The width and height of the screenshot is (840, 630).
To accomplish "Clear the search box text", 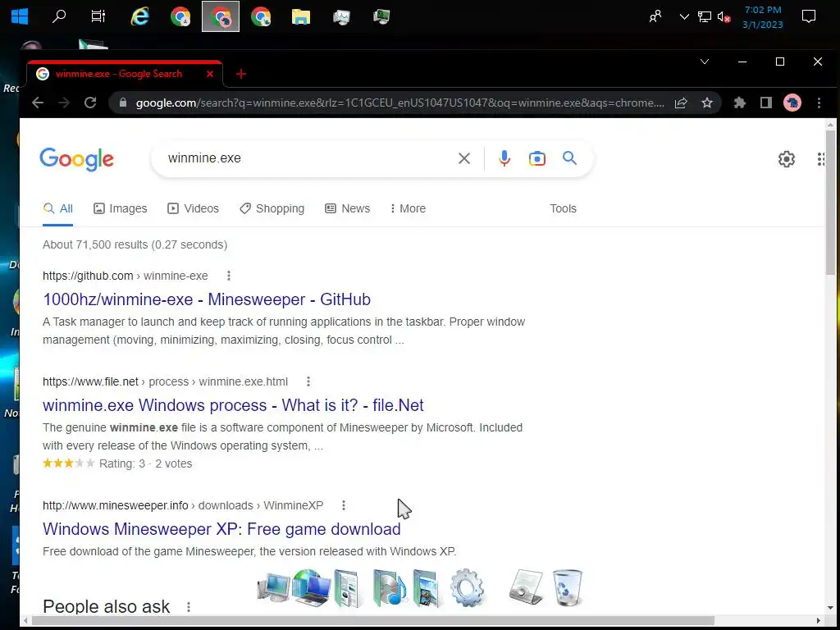I will [x=464, y=158].
